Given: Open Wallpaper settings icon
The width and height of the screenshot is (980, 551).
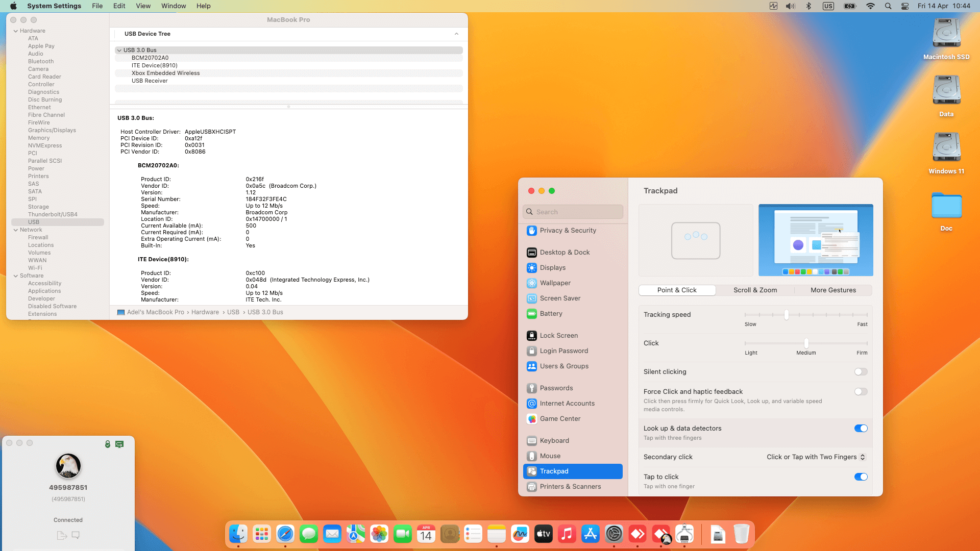Looking at the screenshot, I should [531, 283].
